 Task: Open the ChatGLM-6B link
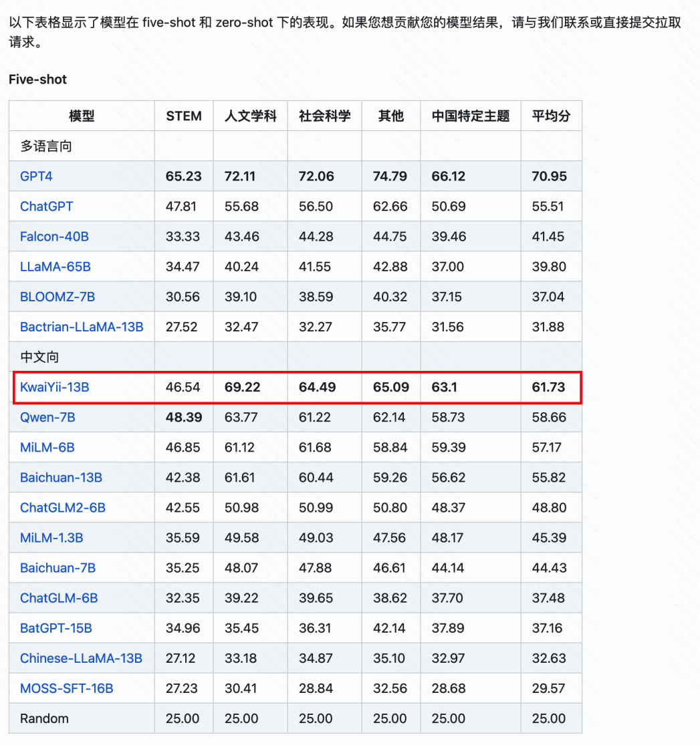(x=58, y=598)
